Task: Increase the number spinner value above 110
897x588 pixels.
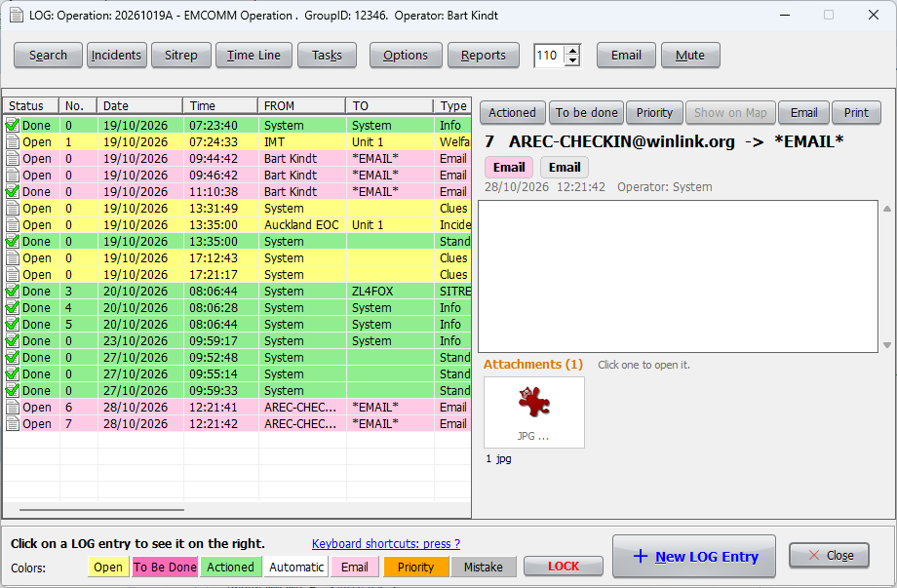Action: point(572,51)
